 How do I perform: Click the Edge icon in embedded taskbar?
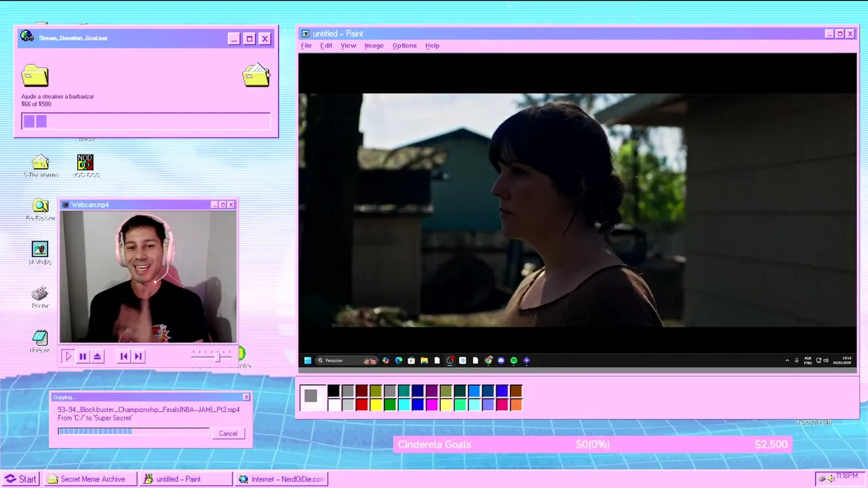point(399,361)
